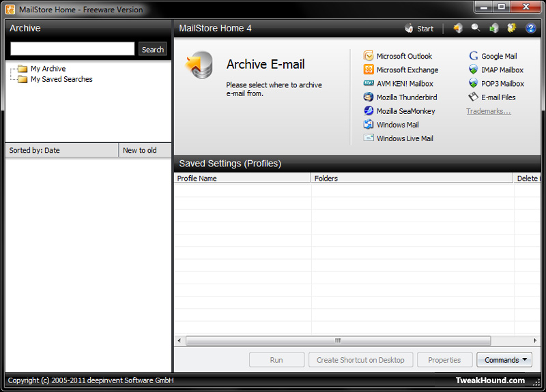Click the Properties button

[x=445, y=360]
